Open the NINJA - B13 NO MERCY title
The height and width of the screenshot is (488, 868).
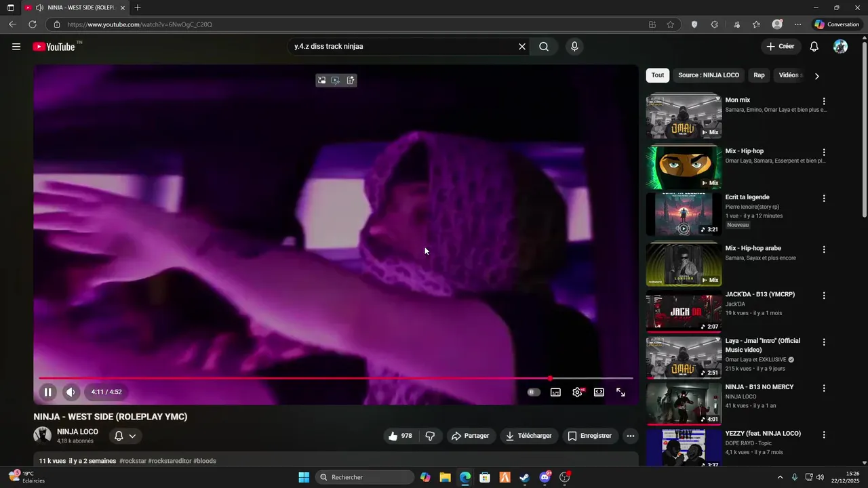pyautogui.click(x=759, y=387)
